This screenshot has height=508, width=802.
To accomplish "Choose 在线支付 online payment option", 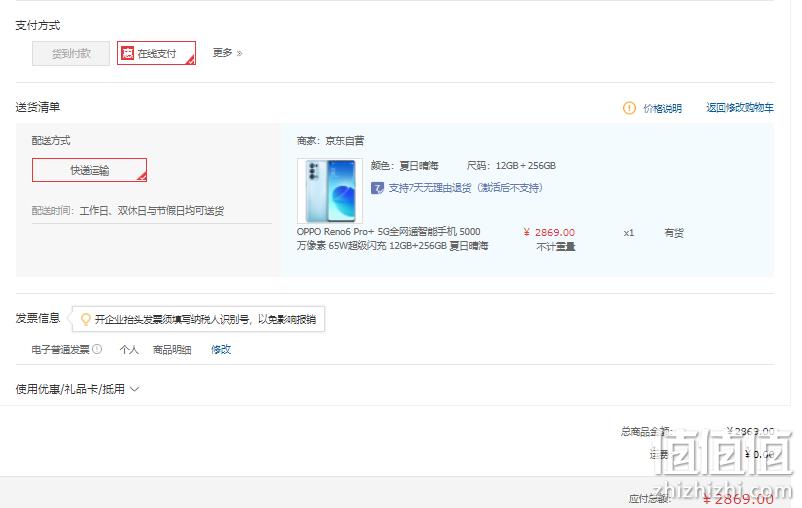I will pos(157,53).
